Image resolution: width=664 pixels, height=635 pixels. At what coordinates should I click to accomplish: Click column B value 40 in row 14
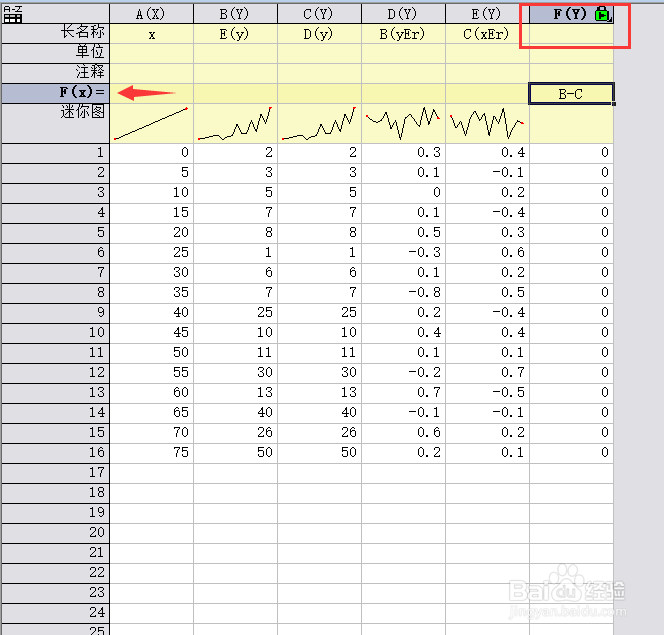[x=235, y=412]
